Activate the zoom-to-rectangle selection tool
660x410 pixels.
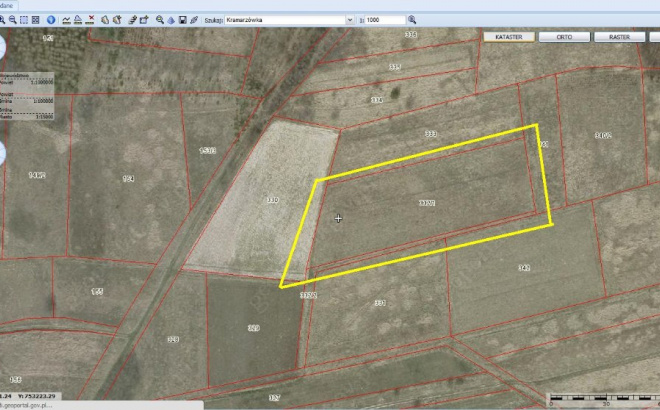24,20
